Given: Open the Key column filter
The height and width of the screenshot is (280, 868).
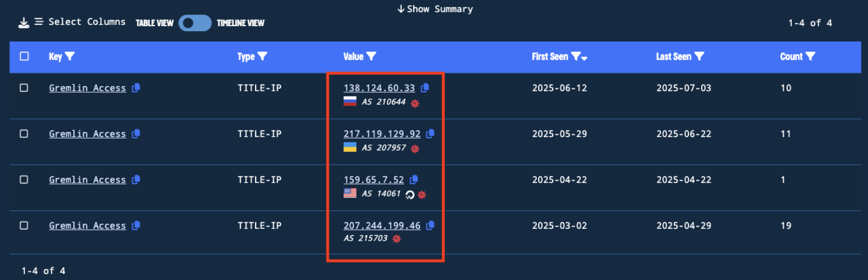Looking at the screenshot, I should [70, 56].
